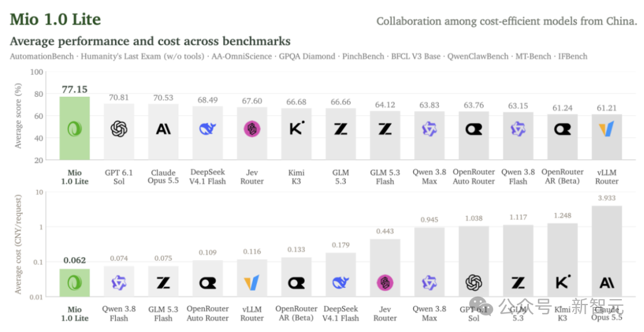Click the 3.933 cost value label
Screen dimensions: 644x332
click(x=606, y=198)
